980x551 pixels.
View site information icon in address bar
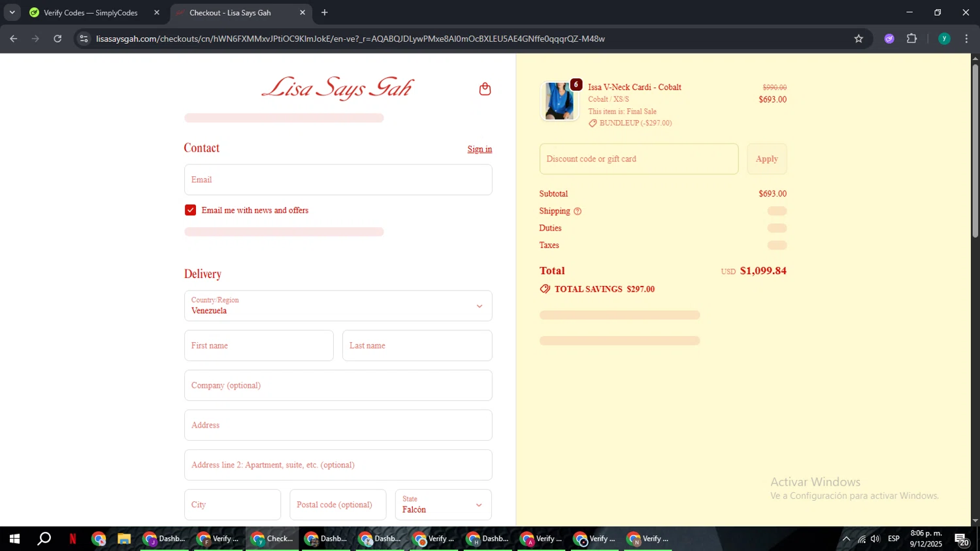point(84,39)
